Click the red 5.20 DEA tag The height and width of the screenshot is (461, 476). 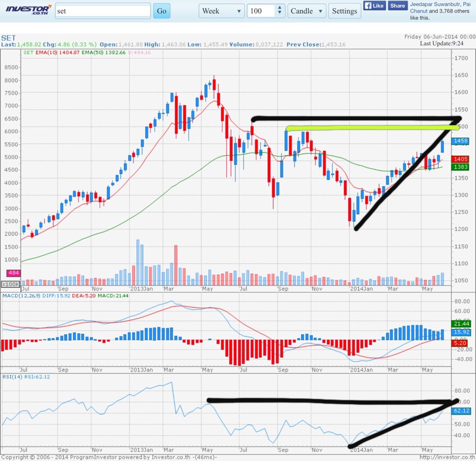[460, 343]
